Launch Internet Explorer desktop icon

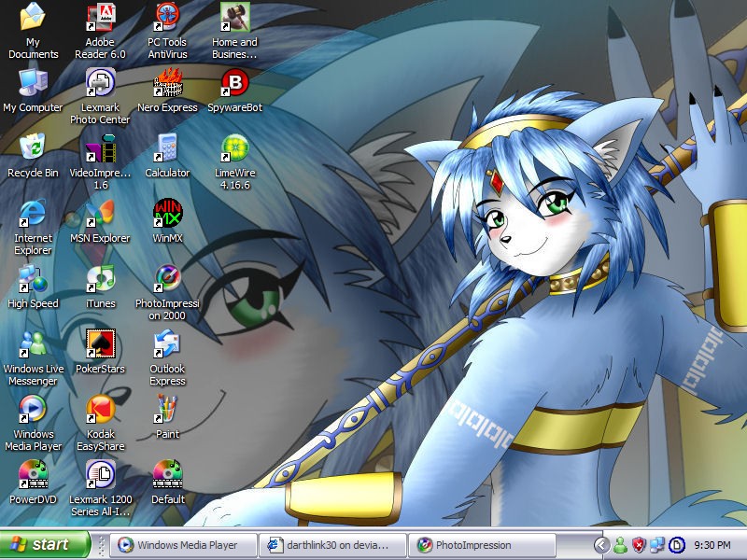pyautogui.click(x=33, y=214)
